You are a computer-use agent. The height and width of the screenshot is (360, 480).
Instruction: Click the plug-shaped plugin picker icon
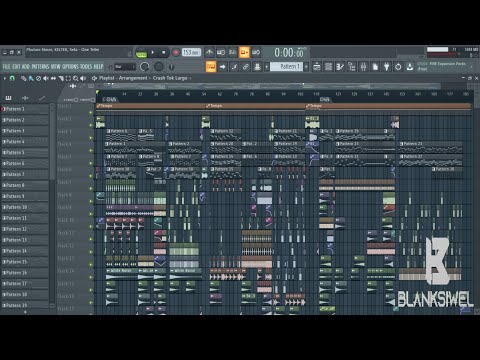pyautogui.click(x=387, y=67)
